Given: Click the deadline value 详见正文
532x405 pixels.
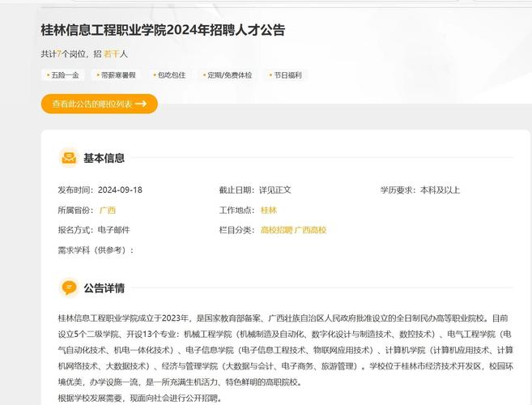Looking at the screenshot, I should point(275,190).
